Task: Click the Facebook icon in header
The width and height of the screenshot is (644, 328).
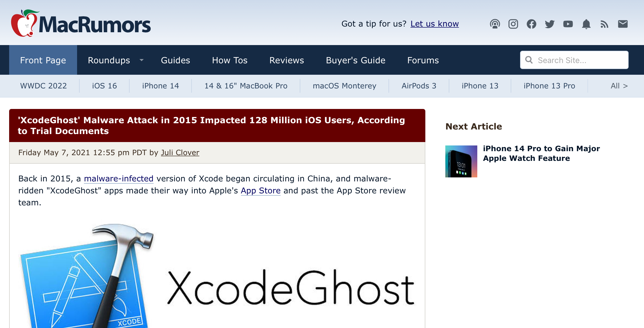Action: tap(531, 24)
